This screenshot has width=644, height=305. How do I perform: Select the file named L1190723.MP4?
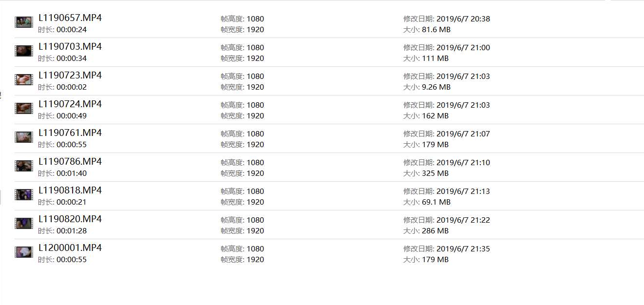(70, 76)
